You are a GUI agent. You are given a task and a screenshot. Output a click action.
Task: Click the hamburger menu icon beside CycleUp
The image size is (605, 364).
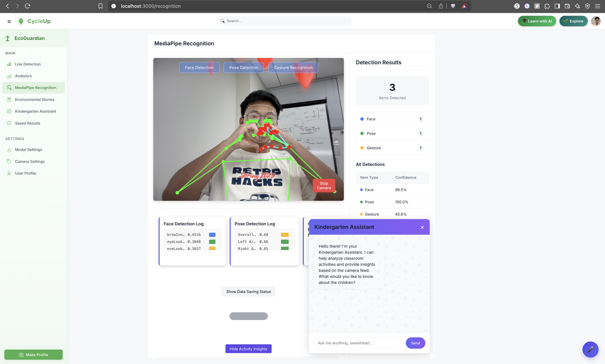[x=9, y=21]
